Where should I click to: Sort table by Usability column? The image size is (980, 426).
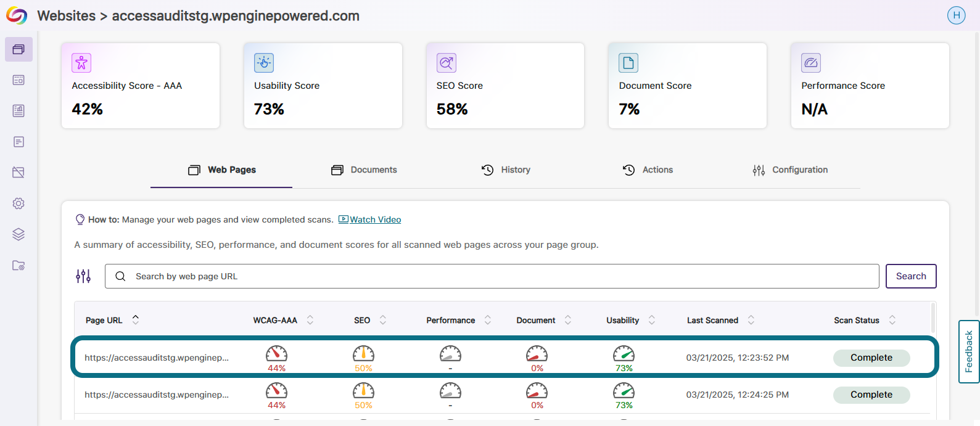[x=652, y=320]
